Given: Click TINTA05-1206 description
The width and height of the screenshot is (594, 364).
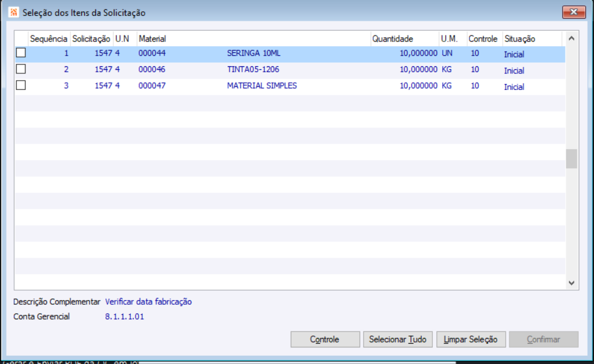Looking at the screenshot, I should [253, 69].
